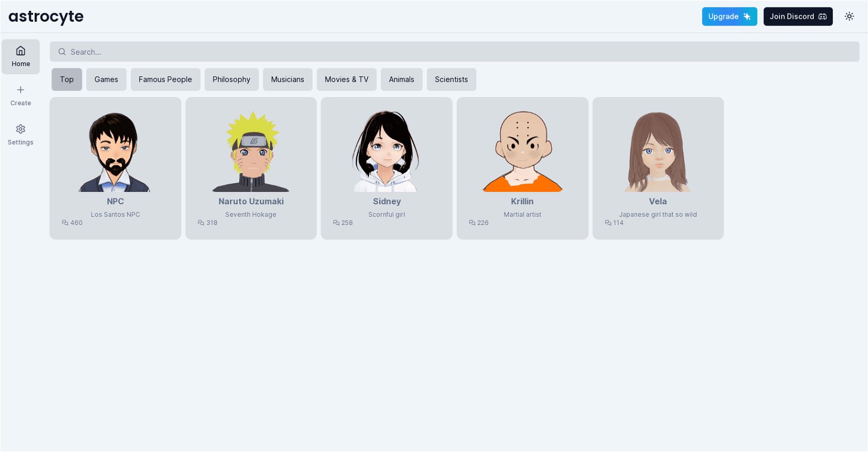This screenshot has width=868, height=452.
Task: Click the chat count icon on Sidney card
Action: point(336,223)
